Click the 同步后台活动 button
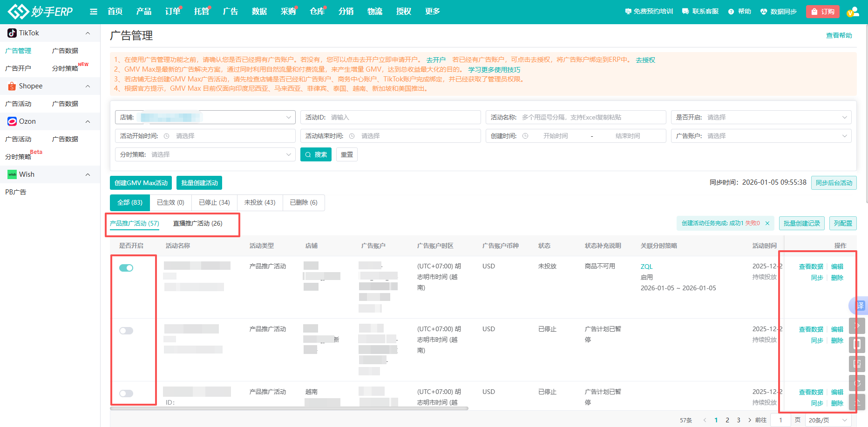Image resolution: width=868 pixels, height=427 pixels. pyautogui.click(x=834, y=183)
